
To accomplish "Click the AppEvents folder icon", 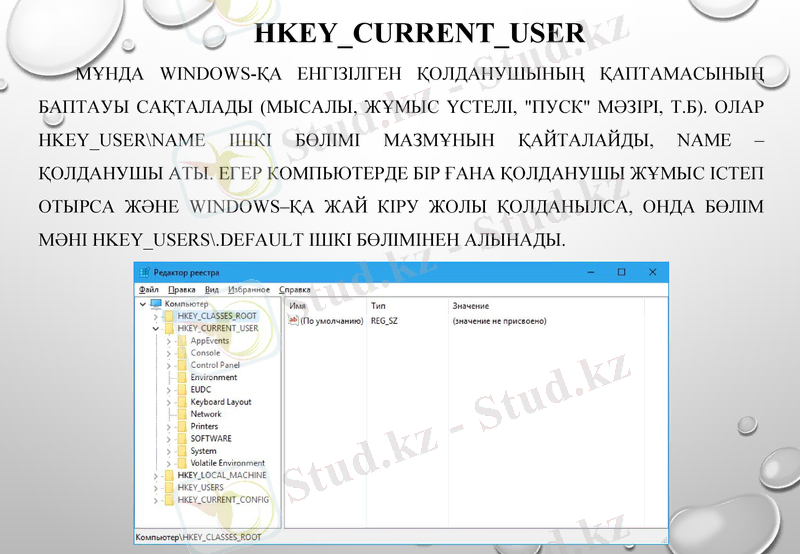I will click(x=182, y=341).
